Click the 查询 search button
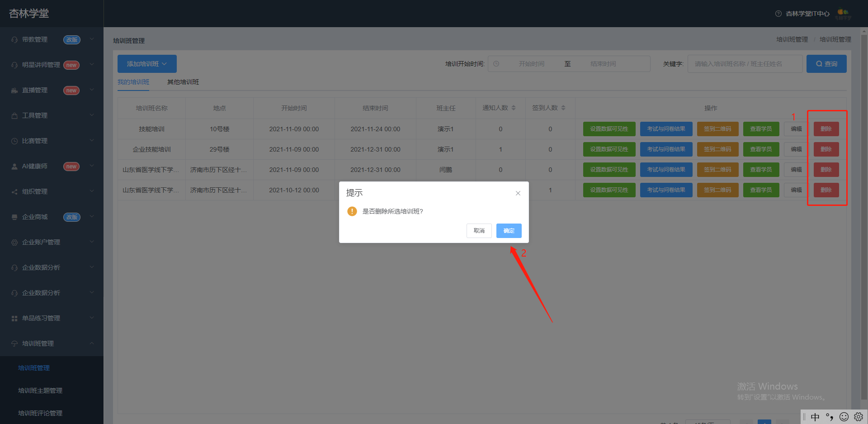Viewport: 868px width, 424px height. click(826, 64)
